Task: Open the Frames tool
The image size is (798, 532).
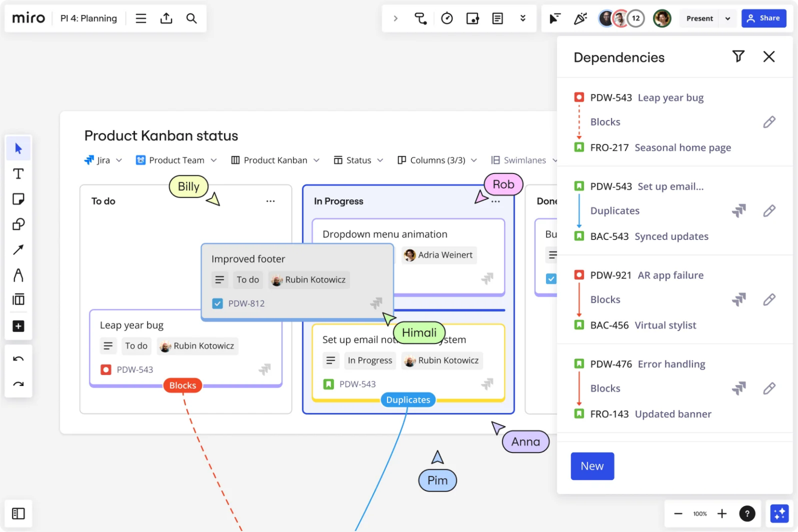Action: coord(19,299)
